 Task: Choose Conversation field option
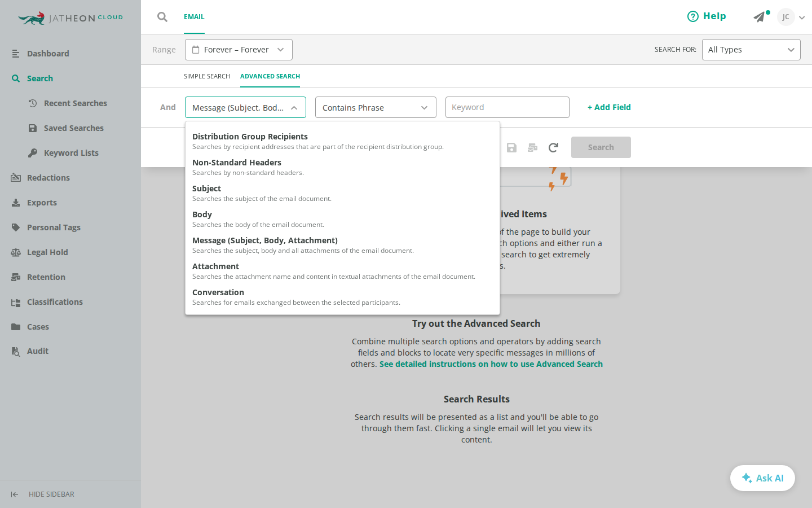[x=342, y=297]
